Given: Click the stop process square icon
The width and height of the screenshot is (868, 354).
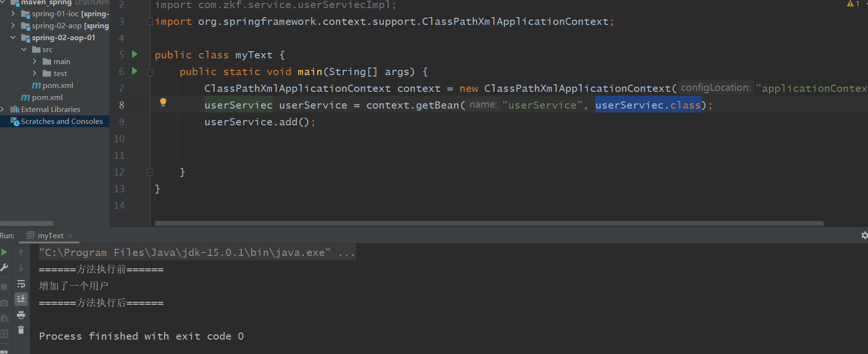Looking at the screenshot, I should (x=4, y=287).
